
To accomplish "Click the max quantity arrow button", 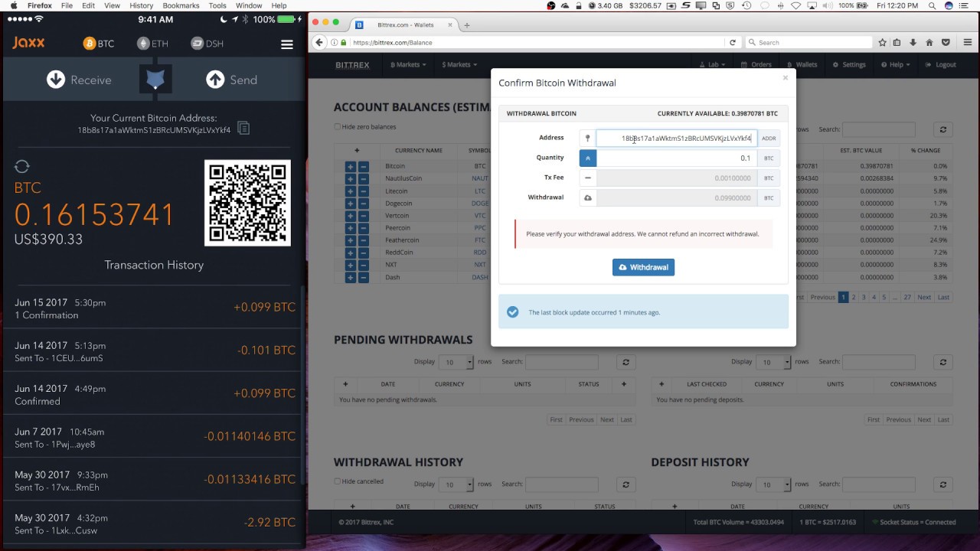I will pos(588,158).
